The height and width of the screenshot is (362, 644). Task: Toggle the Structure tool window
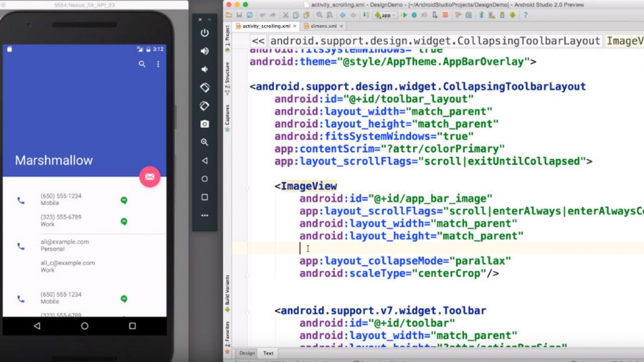227,75
